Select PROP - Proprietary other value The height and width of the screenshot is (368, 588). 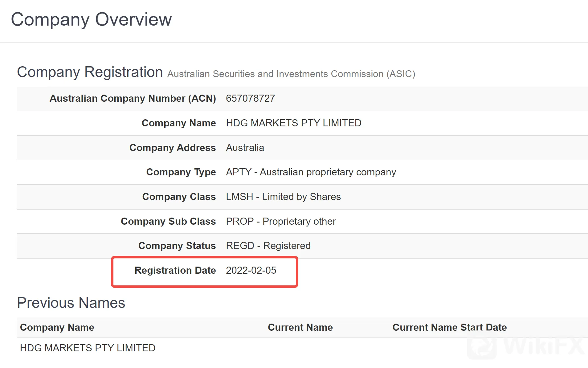tap(281, 221)
